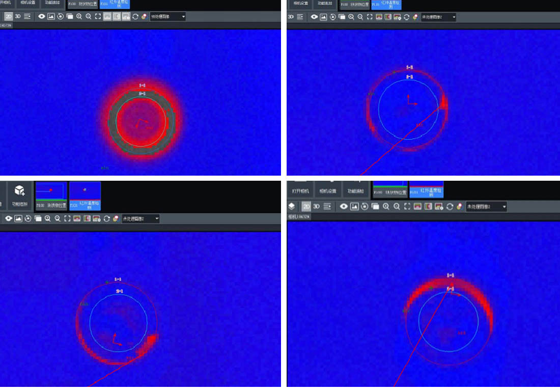The image size is (560, 392).
Task: Click the color palette icon in bottom-right toolbar
Action: click(x=459, y=207)
